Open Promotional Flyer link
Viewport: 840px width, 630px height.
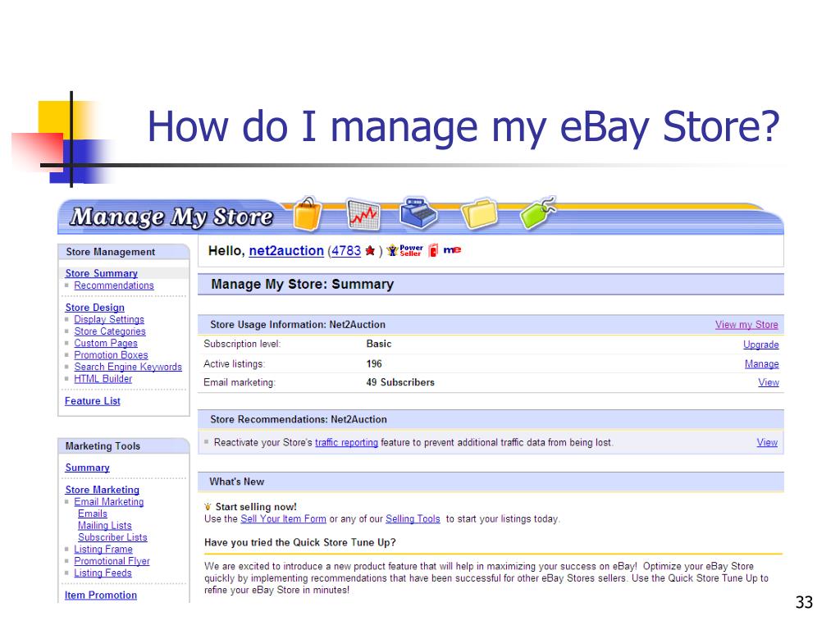(x=112, y=561)
